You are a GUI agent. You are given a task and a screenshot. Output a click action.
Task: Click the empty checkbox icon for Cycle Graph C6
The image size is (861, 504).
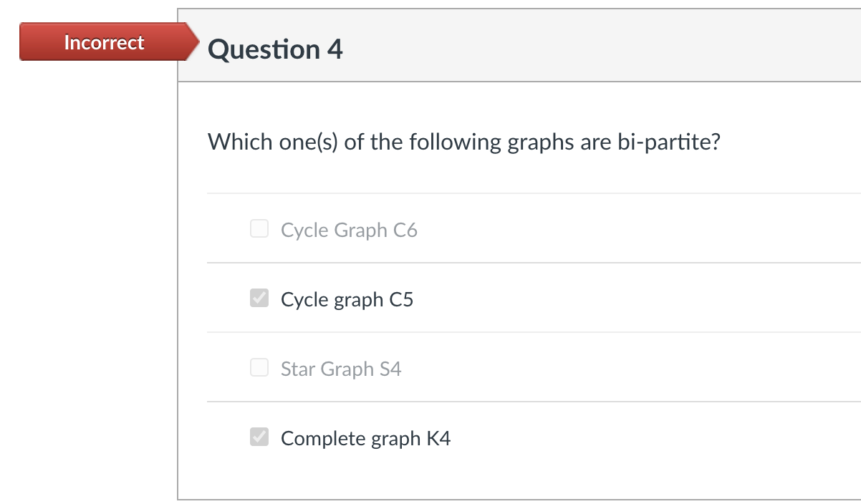click(x=259, y=228)
